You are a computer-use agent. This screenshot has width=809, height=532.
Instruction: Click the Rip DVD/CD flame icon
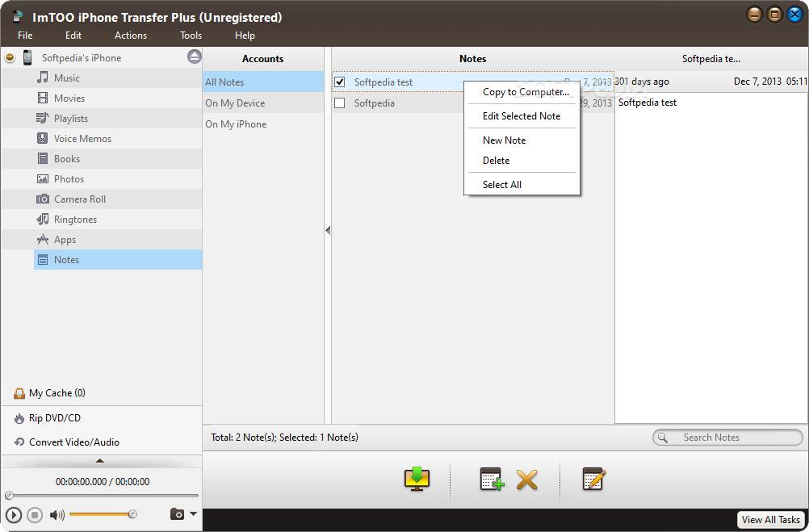coord(19,418)
